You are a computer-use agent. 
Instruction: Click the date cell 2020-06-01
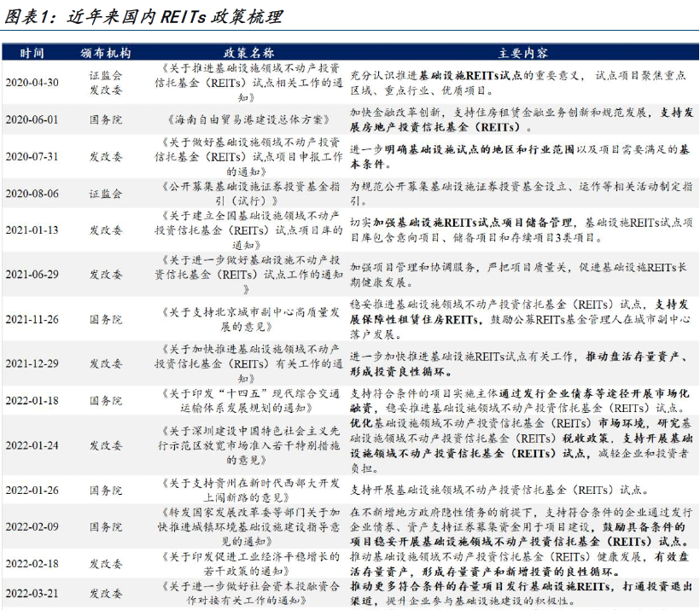[x=32, y=119]
